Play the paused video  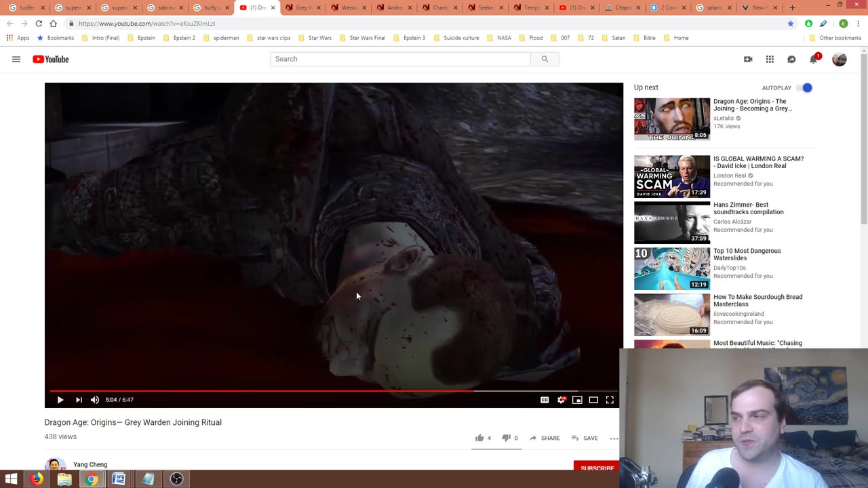click(60, 400)
